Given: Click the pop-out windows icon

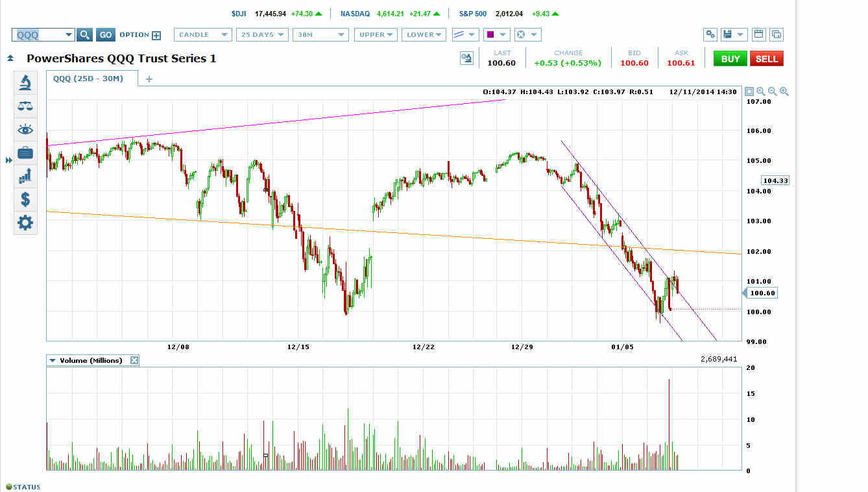Looking at the screenshot, I should (x=776, y=34).
